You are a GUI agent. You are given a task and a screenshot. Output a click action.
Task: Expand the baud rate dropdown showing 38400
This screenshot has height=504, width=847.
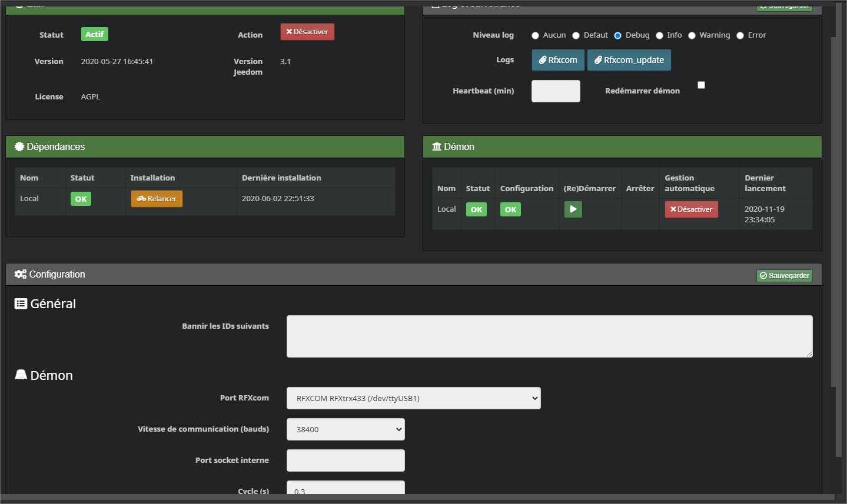346,429
